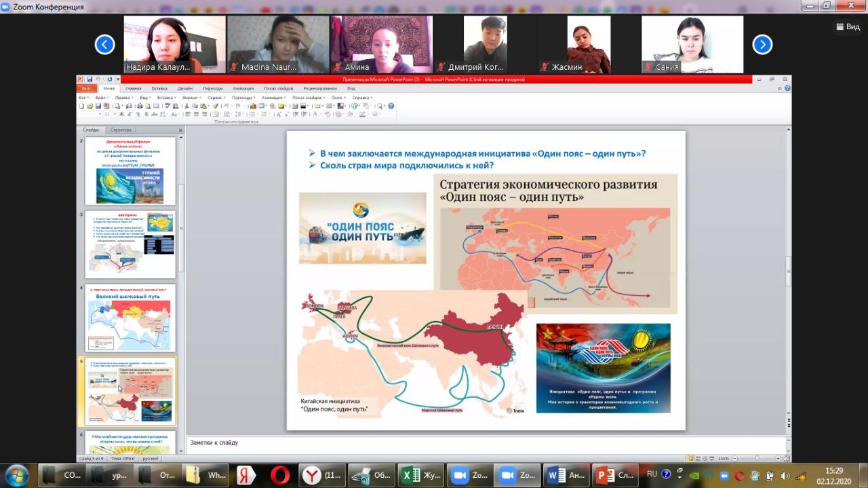
Task: Go to previous Zoom participants page arrow
Action: 104,45
